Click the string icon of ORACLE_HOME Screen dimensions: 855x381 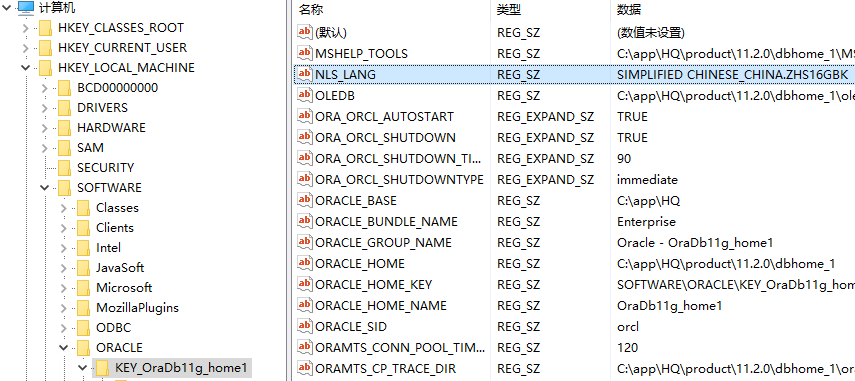pos(305,263)
